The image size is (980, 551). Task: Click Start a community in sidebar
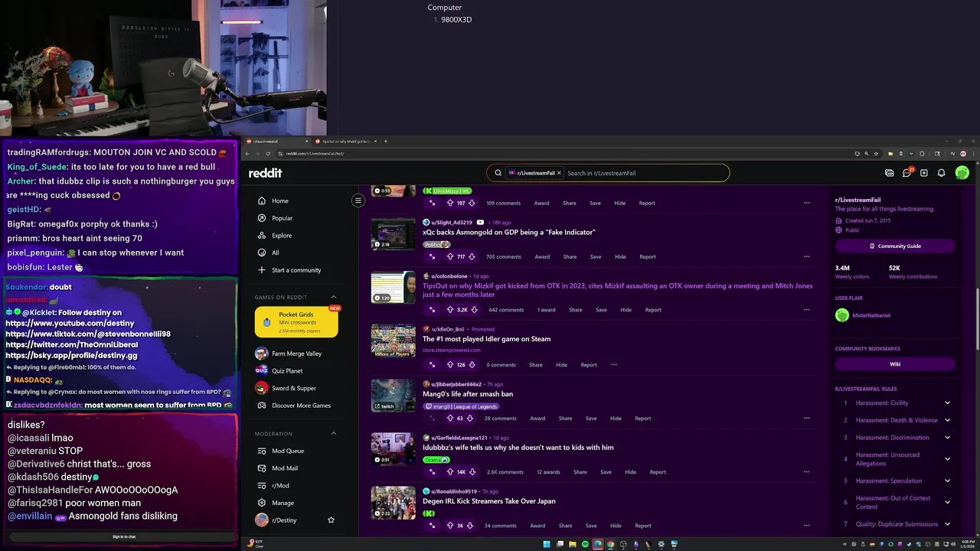(x=297, y=270)
